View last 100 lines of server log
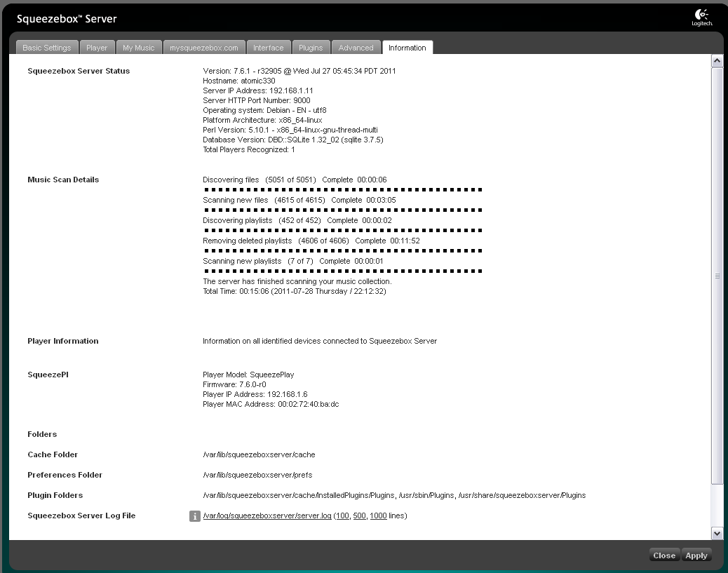This screenshot has height=573, width=728. point(342,516)
